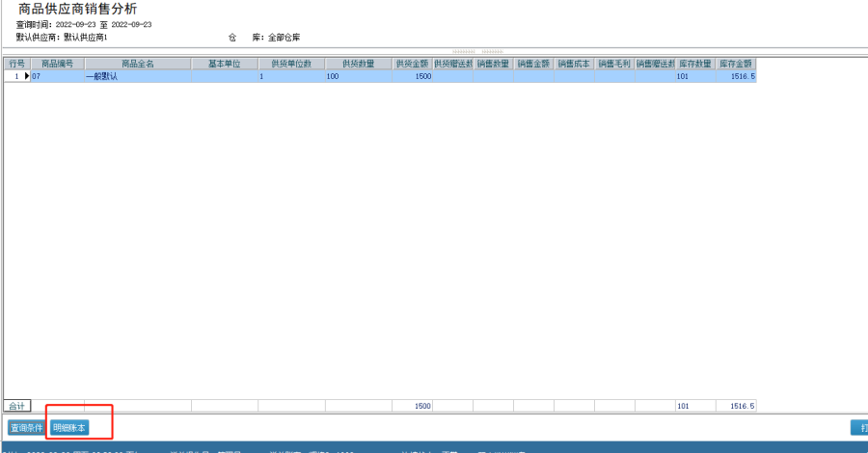Click the 销售毛利 column header
This screenshot has height=453, width=868.
coord(614,64)
